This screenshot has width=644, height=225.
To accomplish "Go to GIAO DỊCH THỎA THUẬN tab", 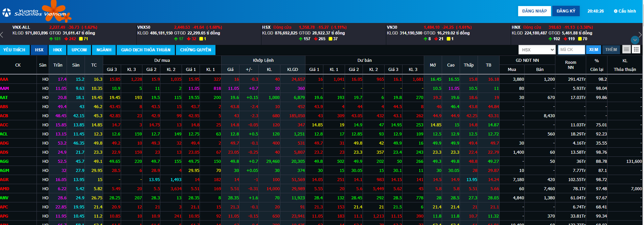I will pos(146,50).
